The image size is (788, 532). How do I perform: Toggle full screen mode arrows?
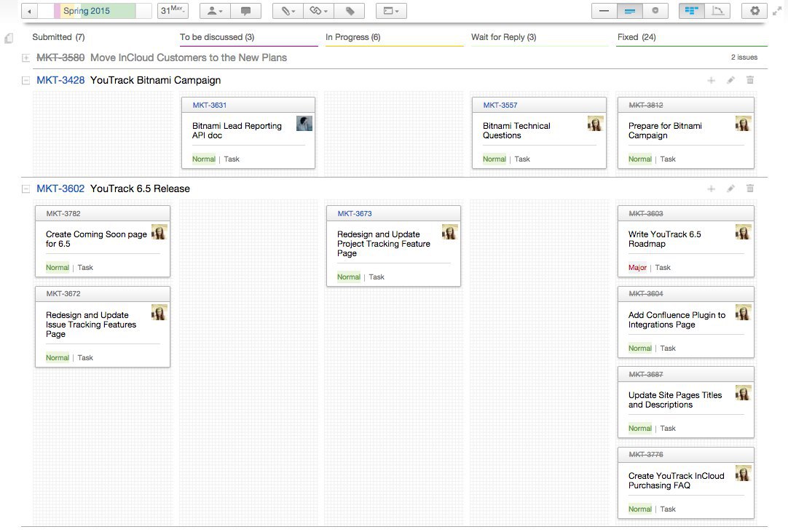[777, 11]
